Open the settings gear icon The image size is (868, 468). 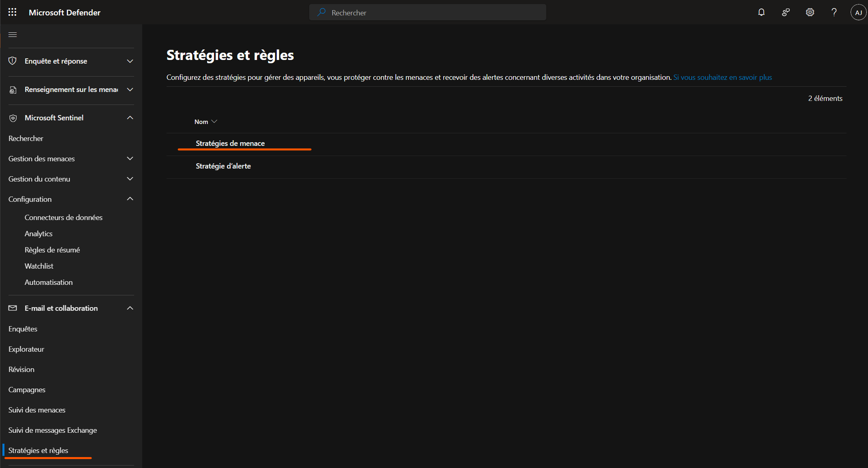[810, 13]
